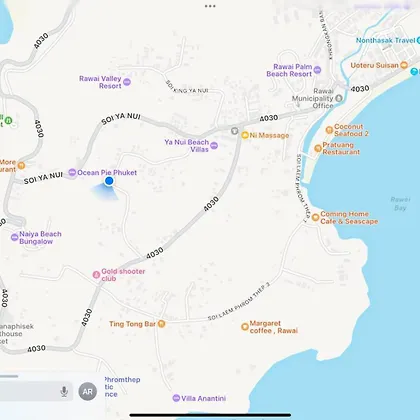Open the Villa Anantini hotel marker
This screenshot has width=420, height=420.
(176, 398)
